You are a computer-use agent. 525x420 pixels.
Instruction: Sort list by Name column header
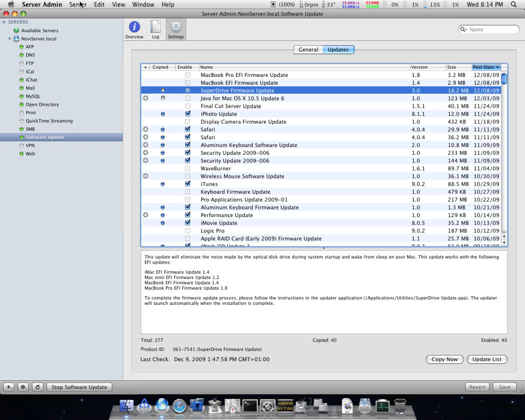coord(304,67)
